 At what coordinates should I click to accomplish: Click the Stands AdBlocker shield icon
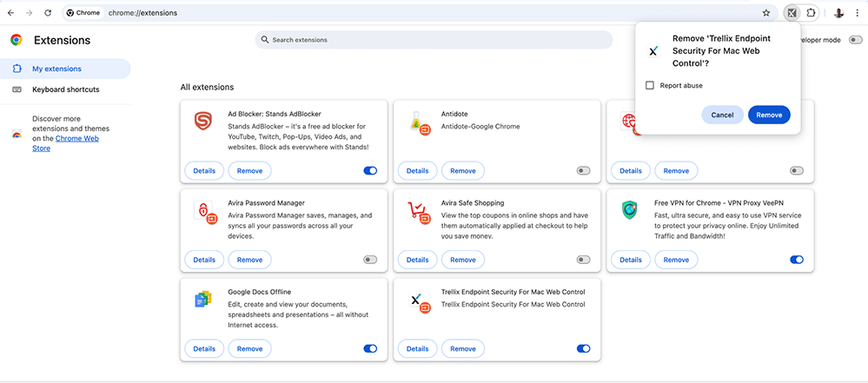pyautogui.click(x=203, y=122)
